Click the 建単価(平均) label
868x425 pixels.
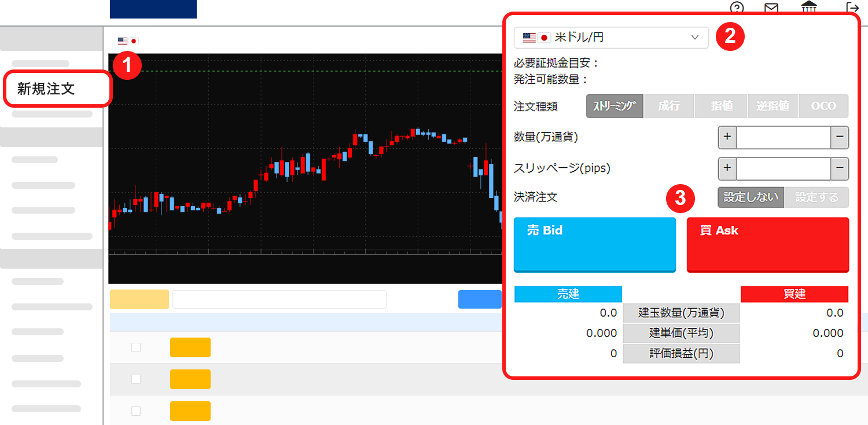click(681, 334)
